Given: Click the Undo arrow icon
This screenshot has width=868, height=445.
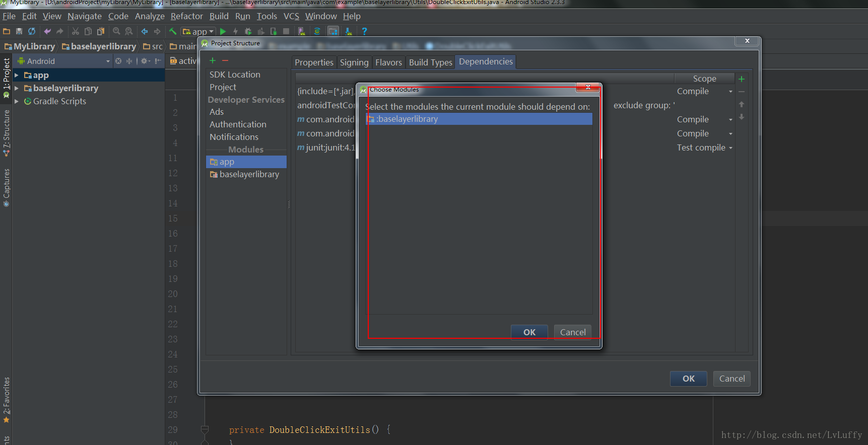Looking at the screenshot, I should [x=47, y=31].
